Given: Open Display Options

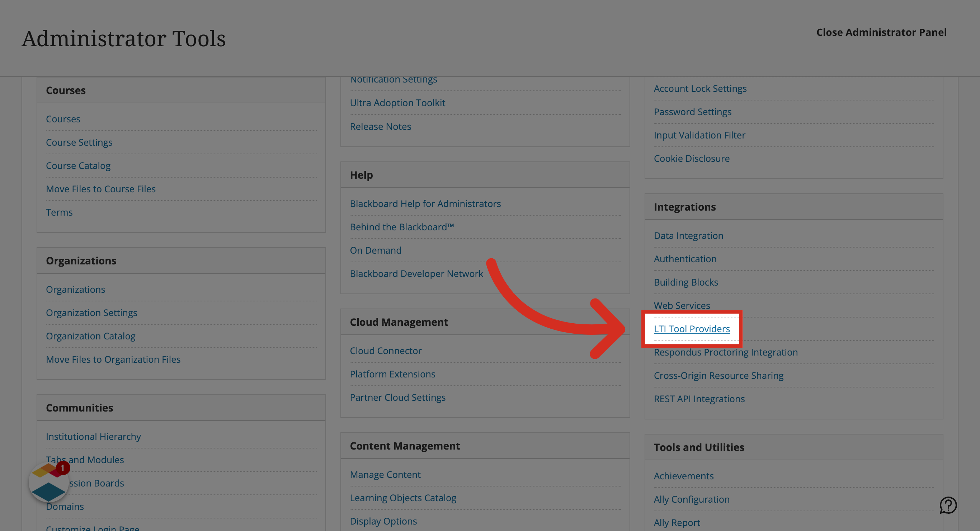Looking at the screenshot, I should (x=383, y=521).
